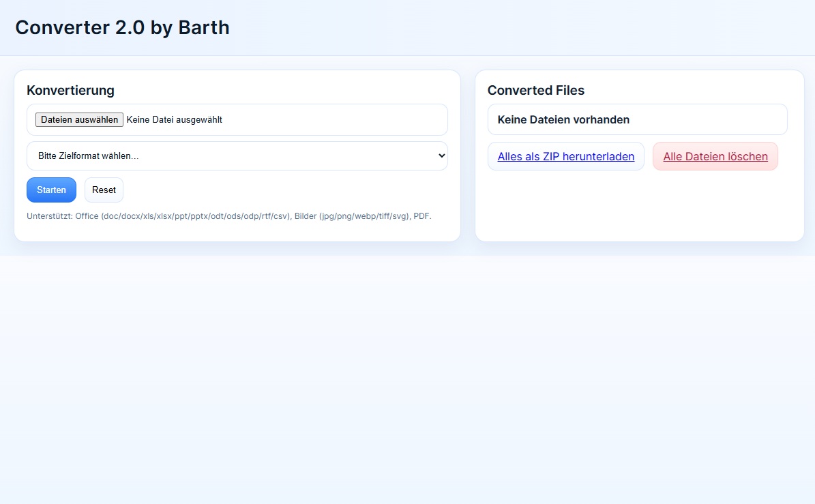Select the 'Konvertierung' panel heading
815x504 pixels.
(70, 90)
